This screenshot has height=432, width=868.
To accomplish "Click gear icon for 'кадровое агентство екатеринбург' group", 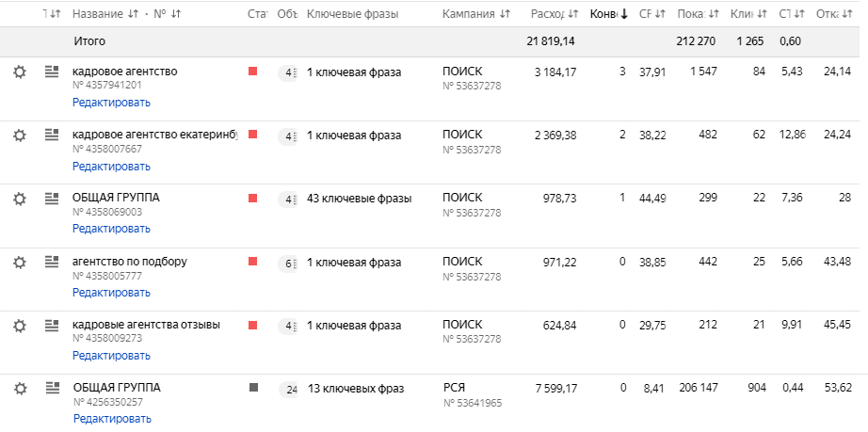I will tap(19, 135).
